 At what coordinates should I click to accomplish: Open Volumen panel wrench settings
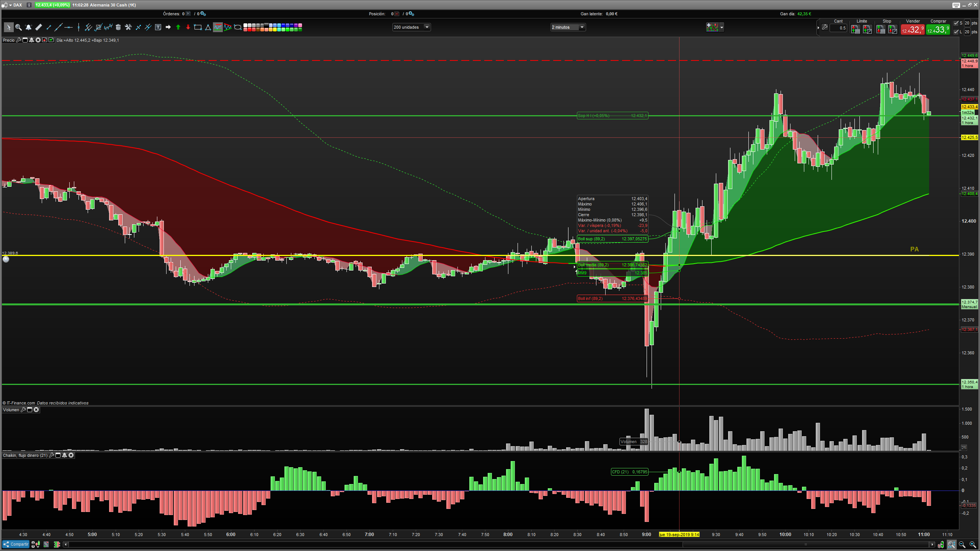23,410
